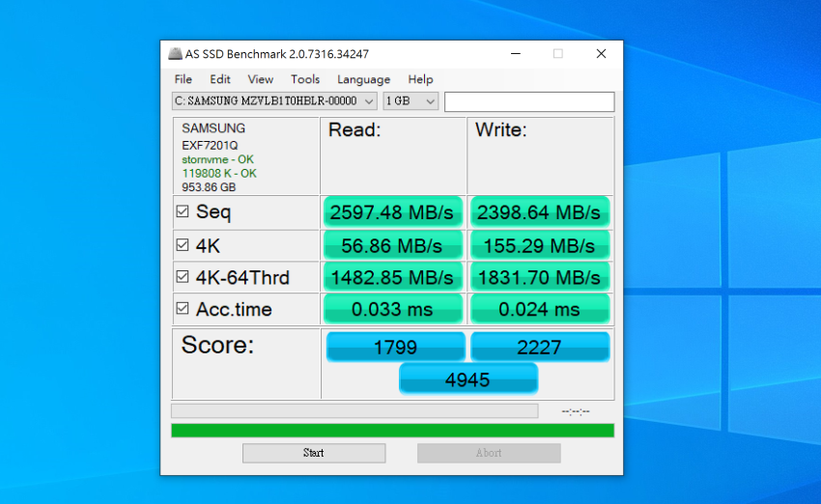Select the Seq read result 2597.48 MB/s
The height and width of the screenshot is (504, 821).
[x=393, y=212]
